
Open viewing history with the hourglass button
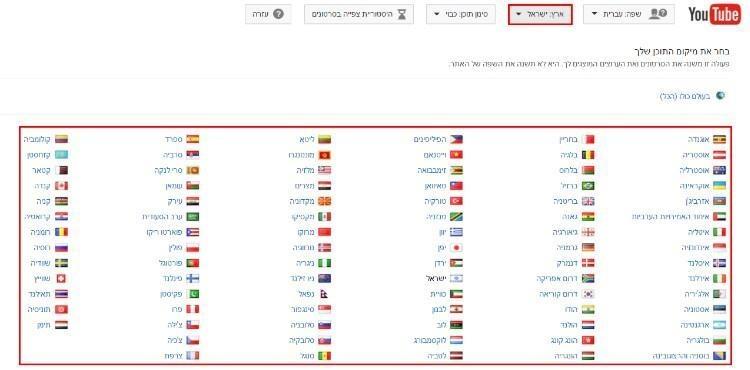pyautogui.click(x=359, y=14)
